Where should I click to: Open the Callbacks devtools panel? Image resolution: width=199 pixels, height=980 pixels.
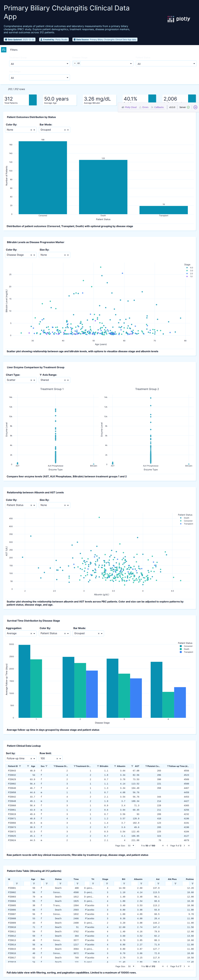click(x=157, y=107)
